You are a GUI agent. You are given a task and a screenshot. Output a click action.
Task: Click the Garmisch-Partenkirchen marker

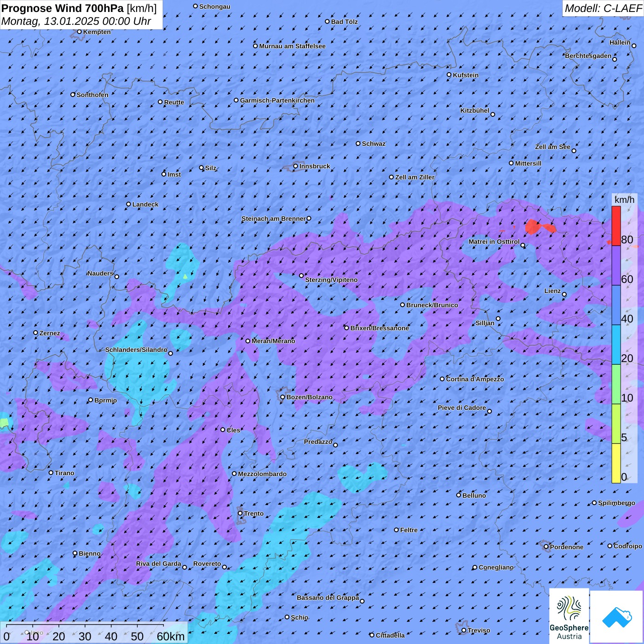(x=236, y=100)
